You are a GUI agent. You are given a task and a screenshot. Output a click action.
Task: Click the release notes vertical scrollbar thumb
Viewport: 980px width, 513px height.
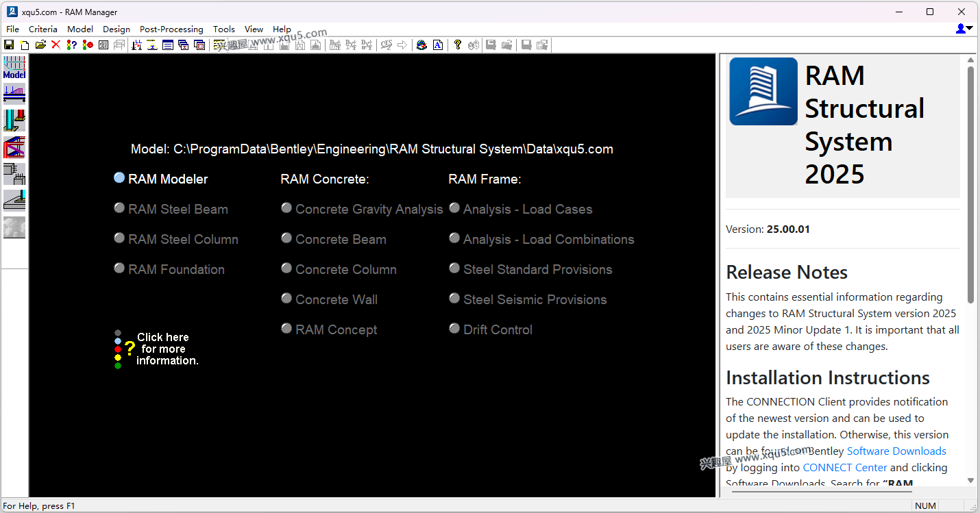coord(970,184)
